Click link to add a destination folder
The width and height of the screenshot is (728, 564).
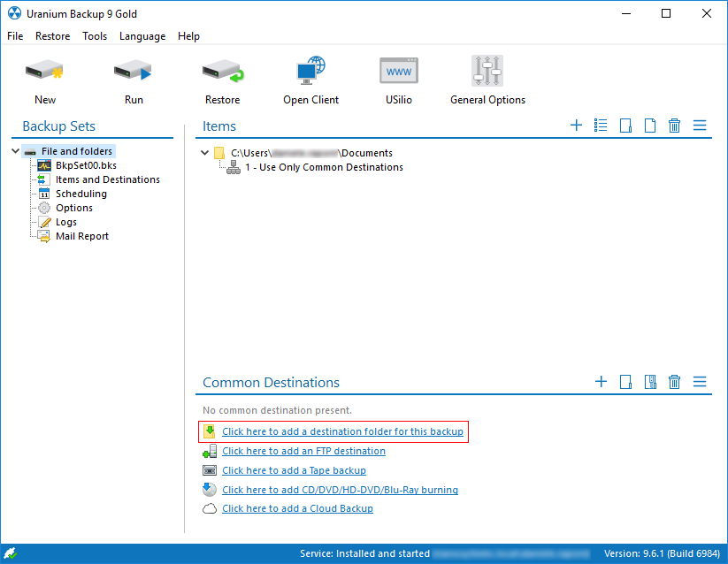pos(342,431)
